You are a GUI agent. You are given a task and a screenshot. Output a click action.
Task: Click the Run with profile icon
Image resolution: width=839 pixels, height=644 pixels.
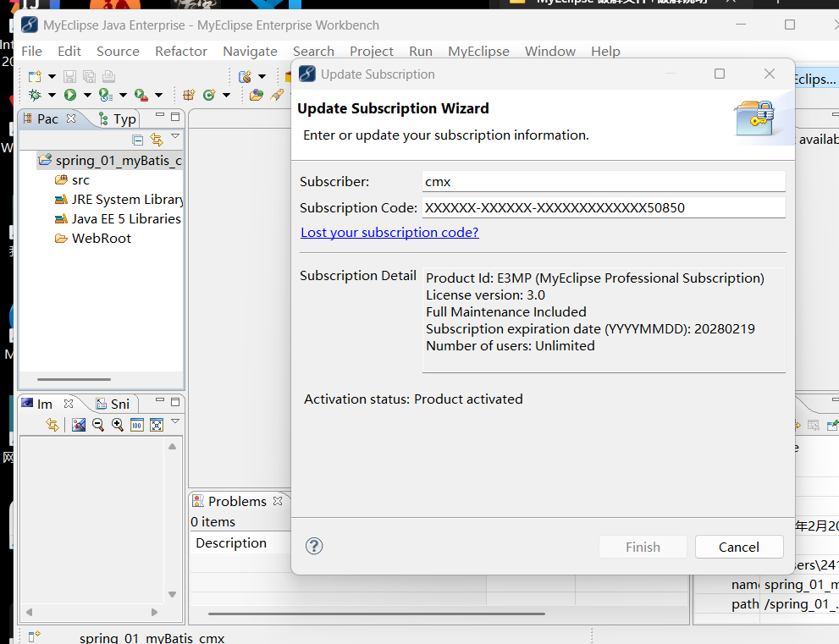106,96
